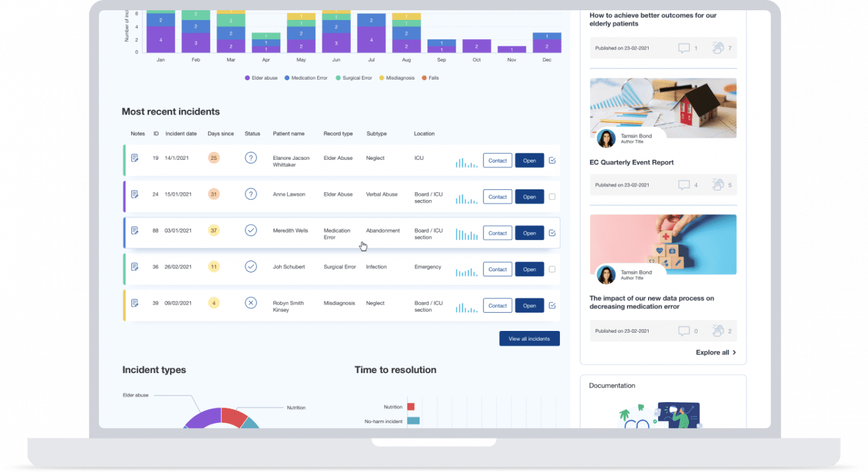Click Explore all link
The image size is (868, 472).
[716, 353]
